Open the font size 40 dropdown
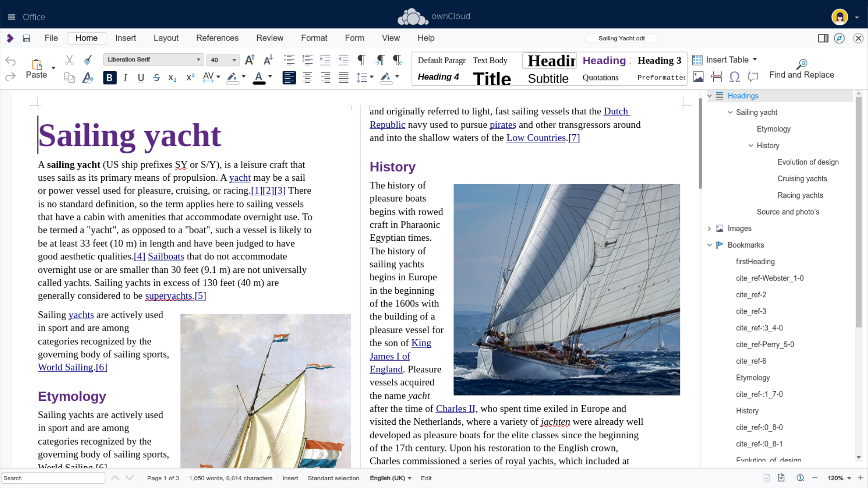The height and width of the screenshot is (488, 868). [x=234, y=60]
